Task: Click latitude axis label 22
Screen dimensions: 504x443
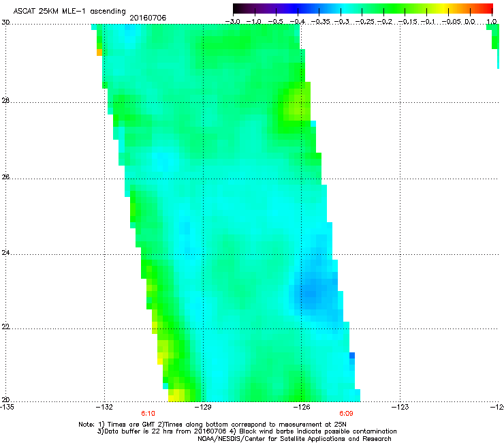Action: 5,327
